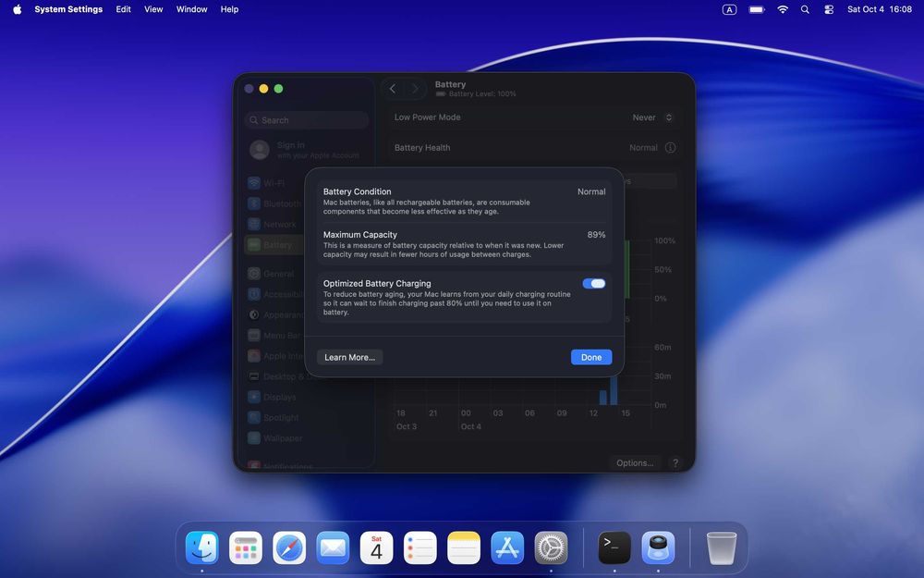
Task: Select Appearance in settings sidebar
Action: [274, 315]
